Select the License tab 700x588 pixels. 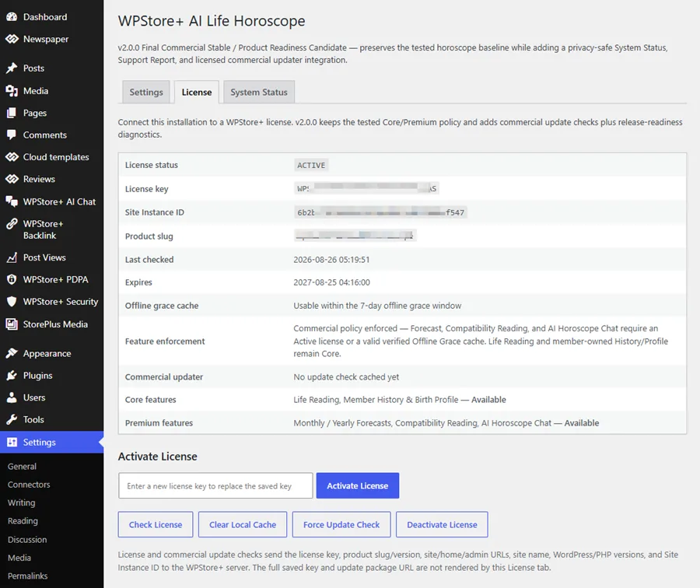[197, 93]
